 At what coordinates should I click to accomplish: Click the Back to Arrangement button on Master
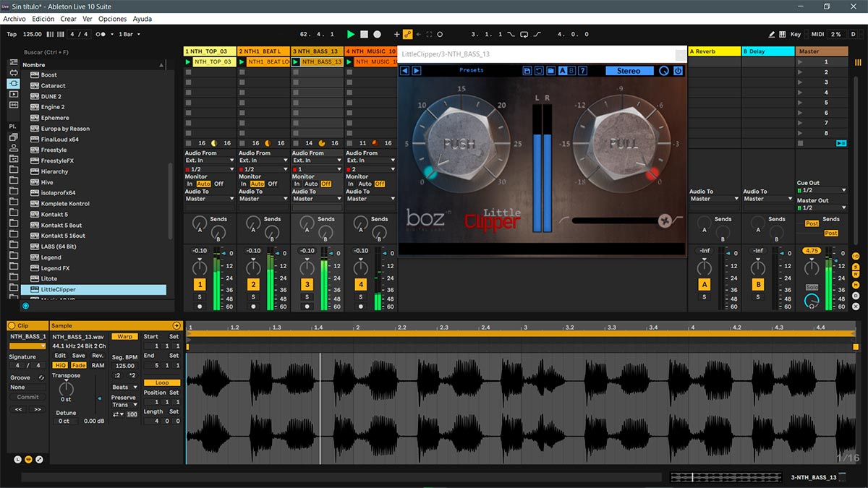tap(841, 143)
